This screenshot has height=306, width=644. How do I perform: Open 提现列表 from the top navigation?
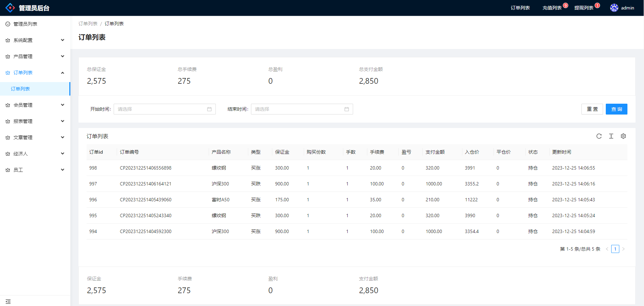pyautogui.click(x=584, y=7)
